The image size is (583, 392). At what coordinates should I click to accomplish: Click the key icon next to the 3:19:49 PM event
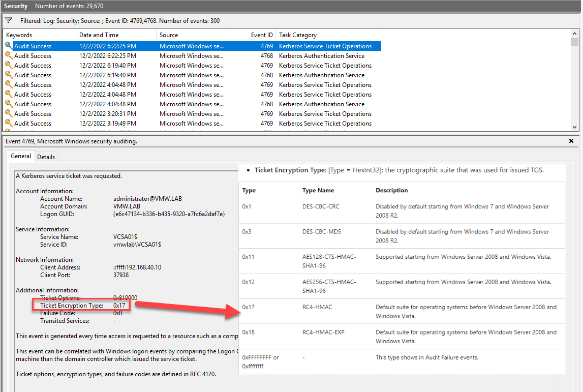pos(10,123)
